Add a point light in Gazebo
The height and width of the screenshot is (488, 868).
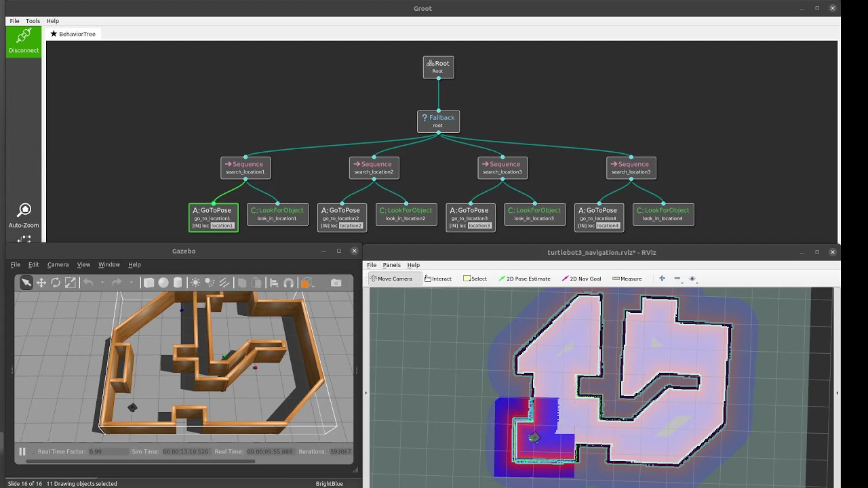click(x=195, y=283)
